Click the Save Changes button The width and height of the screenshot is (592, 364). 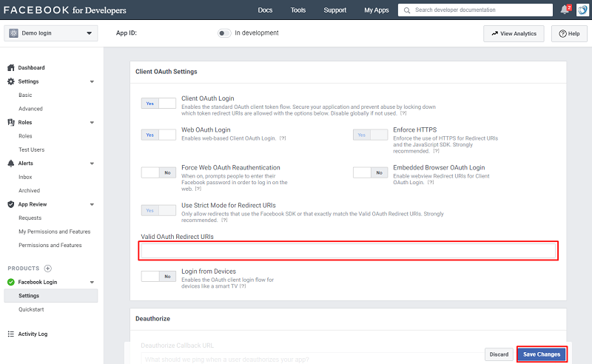coord(542,354)
